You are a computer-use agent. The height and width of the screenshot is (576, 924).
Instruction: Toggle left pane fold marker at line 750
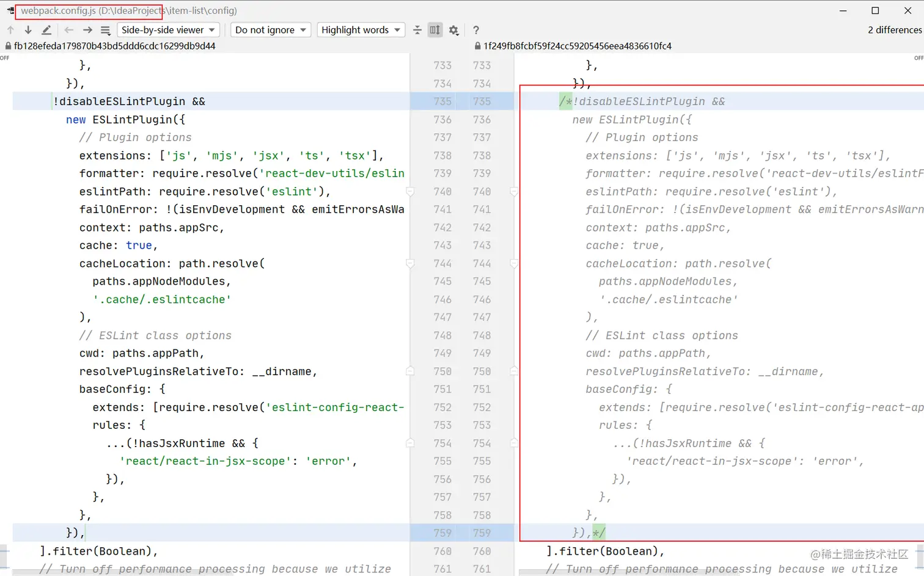pos(410,371)
